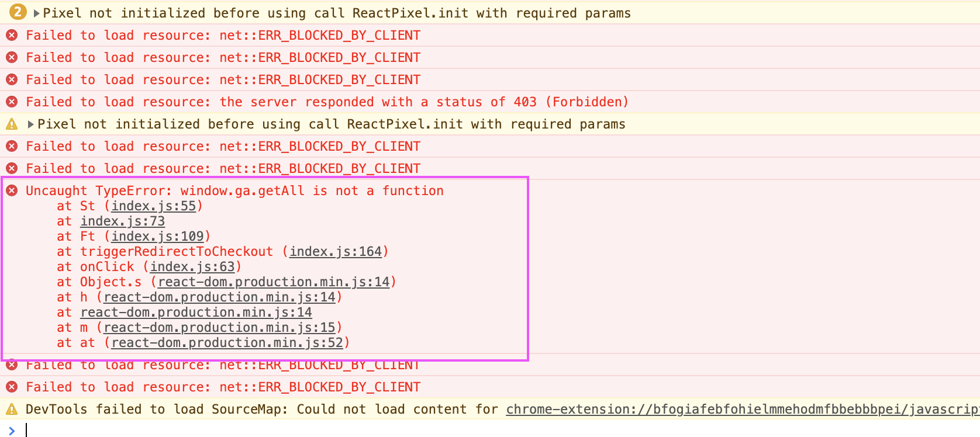
Task: Click the error icon on the first ERR_BLOCKED_BY_CLIENT row
Action: pyautogui.click(x=12, y=35)
